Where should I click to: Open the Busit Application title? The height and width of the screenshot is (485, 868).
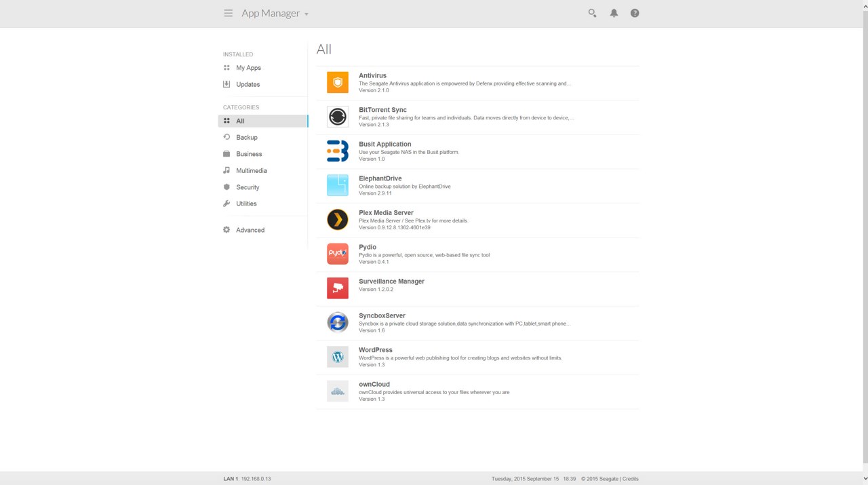tap(384, 144)
